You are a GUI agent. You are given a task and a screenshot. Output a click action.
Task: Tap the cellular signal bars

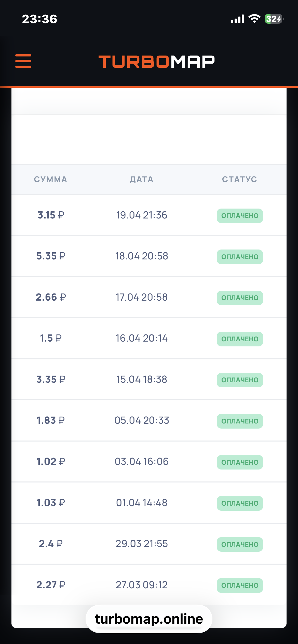tap(237, 19)
